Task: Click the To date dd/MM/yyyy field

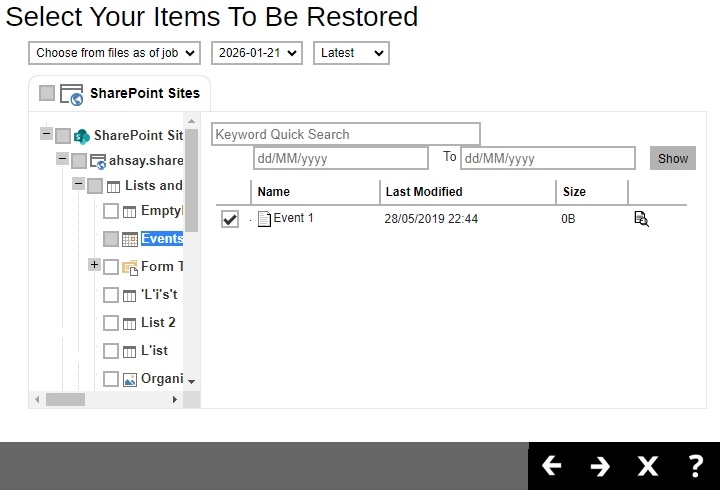Action: click(548, 158)
